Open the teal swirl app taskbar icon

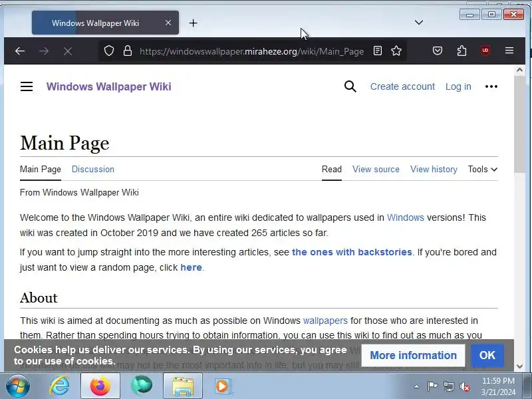tap(142, 386)
